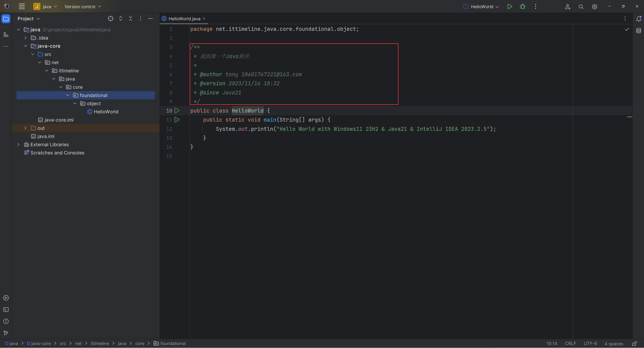
Task: Close the HelloWorld.java tab
Action: (x=204, y=18)
